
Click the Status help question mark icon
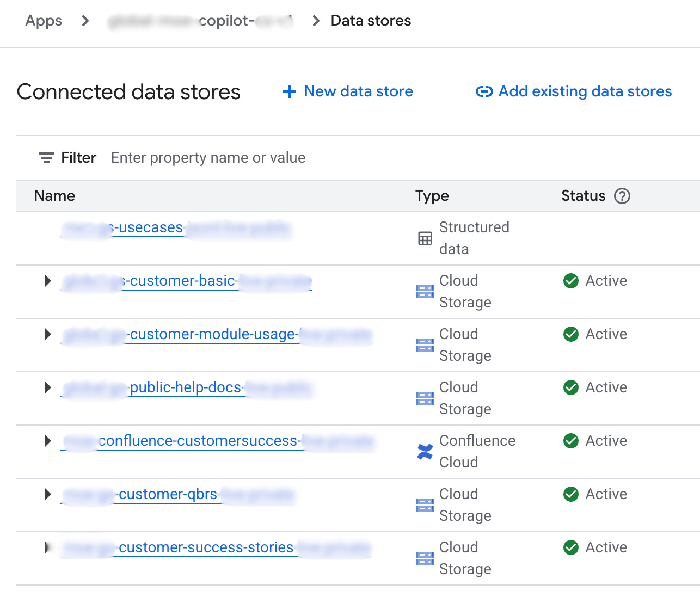[x=622, y=196]
